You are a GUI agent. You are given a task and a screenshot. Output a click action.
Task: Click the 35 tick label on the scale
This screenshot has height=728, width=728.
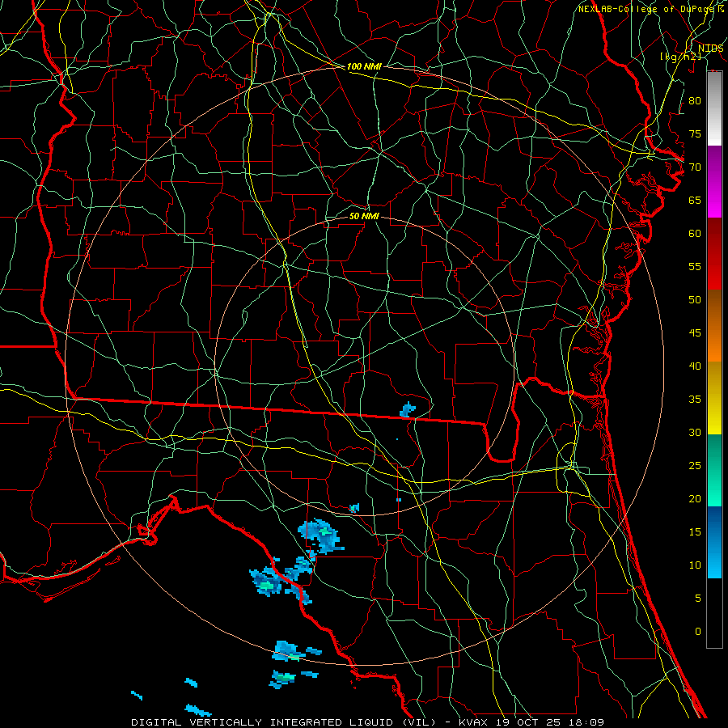pyautogui.click(x=695, y=400)
